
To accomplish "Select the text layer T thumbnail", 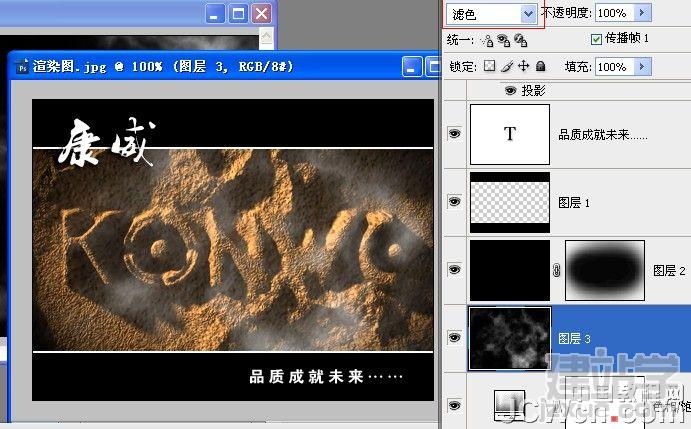I will [x=510, y=134].
